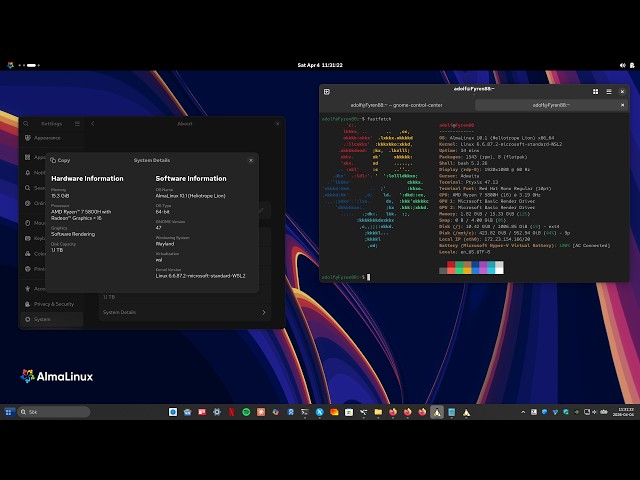Viewport: 640px width, 480px height.
Task: Open Spotify from the taskbar
Action: [246, 412]
